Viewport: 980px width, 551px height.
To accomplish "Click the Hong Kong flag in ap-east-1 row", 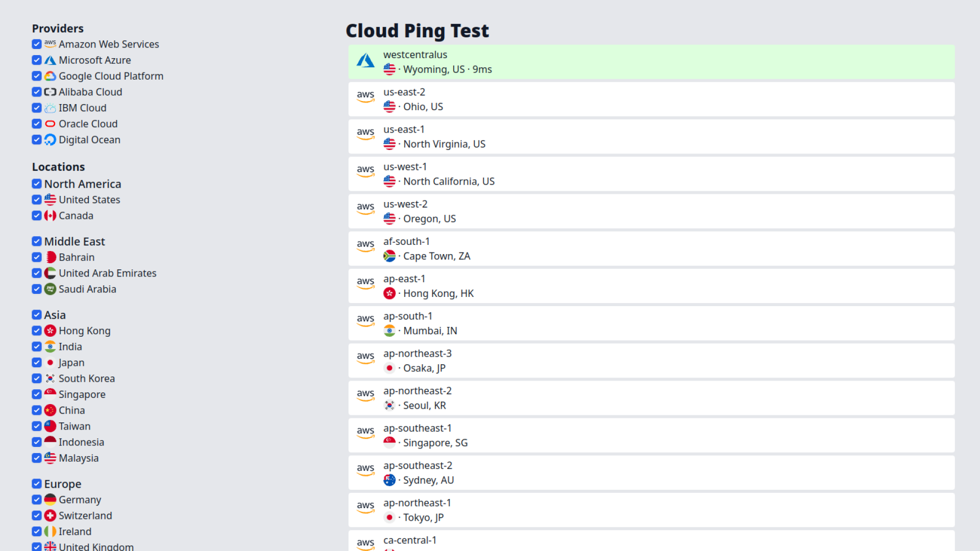I will (x=389, y=293).
